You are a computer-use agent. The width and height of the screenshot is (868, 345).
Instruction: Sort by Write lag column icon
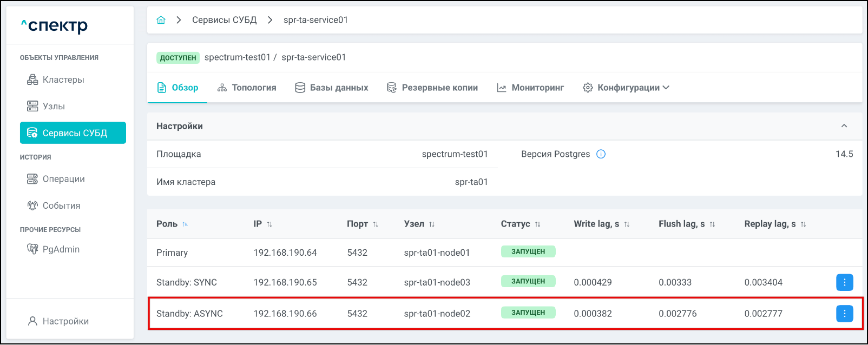[627, 224]
